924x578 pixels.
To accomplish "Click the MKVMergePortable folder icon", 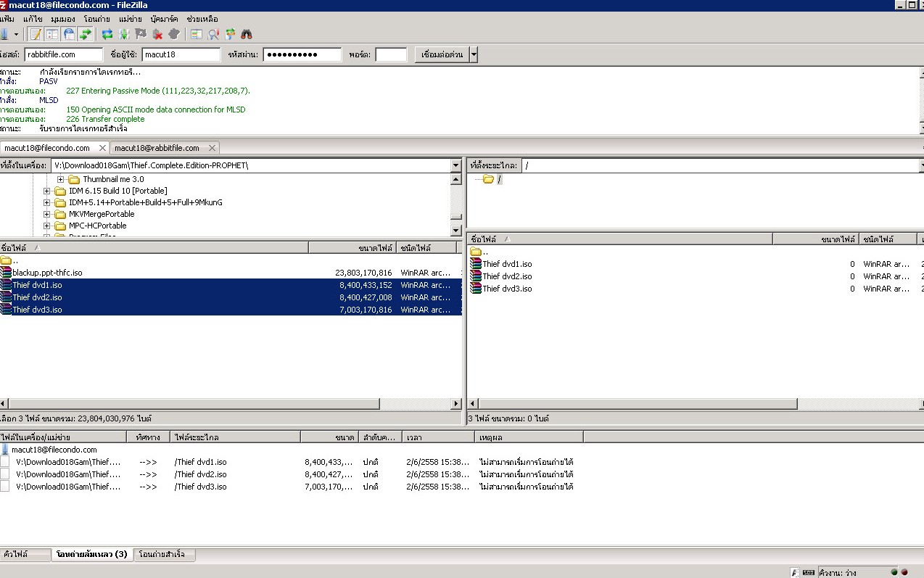I will pyautogui.click(x=60, y=214).
